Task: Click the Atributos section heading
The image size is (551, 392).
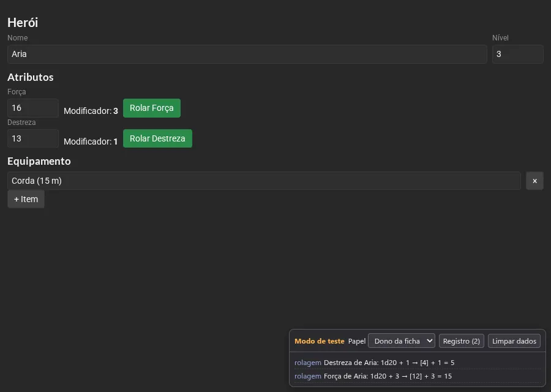Action: 31,77
